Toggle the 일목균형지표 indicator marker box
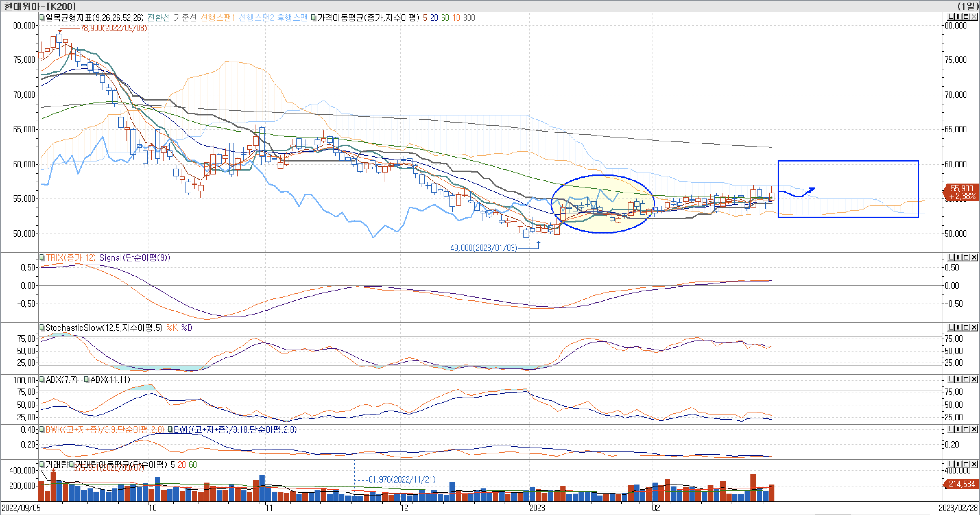 pyautogui.click(x=42, y=18)
